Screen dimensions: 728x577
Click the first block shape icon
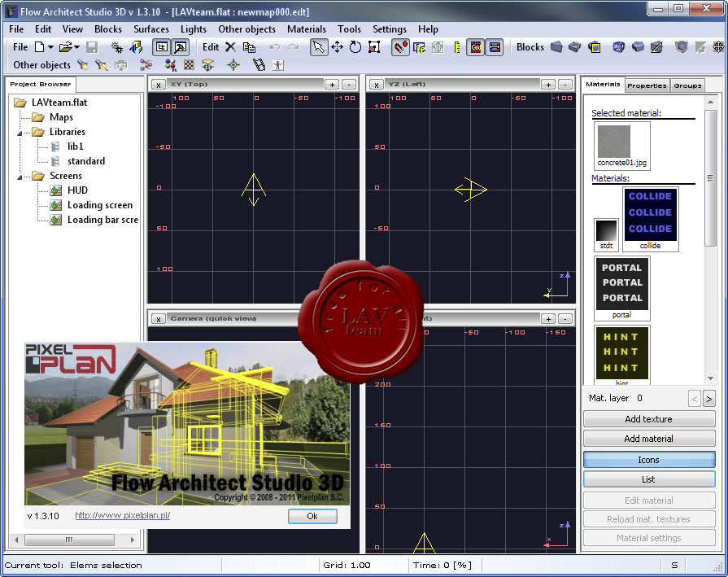point(556,47)
